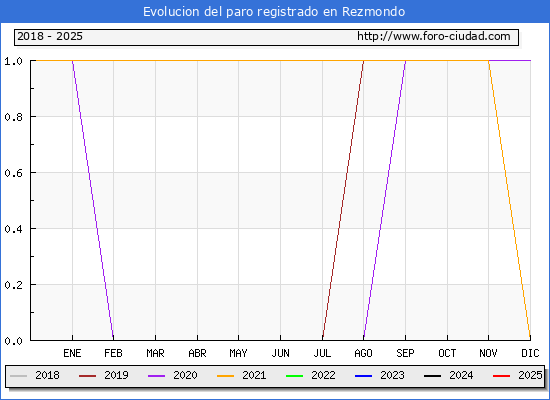Viewport: 550px width, 400px height.
Task: Click the purple line rising from AGO to SEP
Action: (385, 200)
